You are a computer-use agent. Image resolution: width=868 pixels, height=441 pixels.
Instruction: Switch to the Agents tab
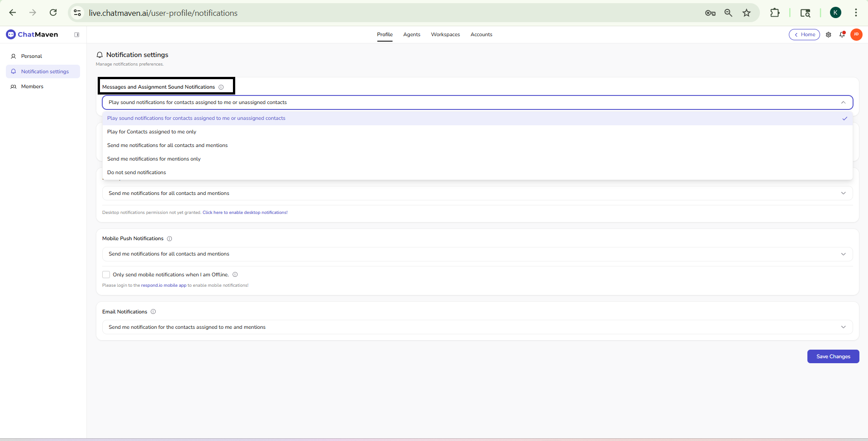pyautogui.click(x=412, y=35)
